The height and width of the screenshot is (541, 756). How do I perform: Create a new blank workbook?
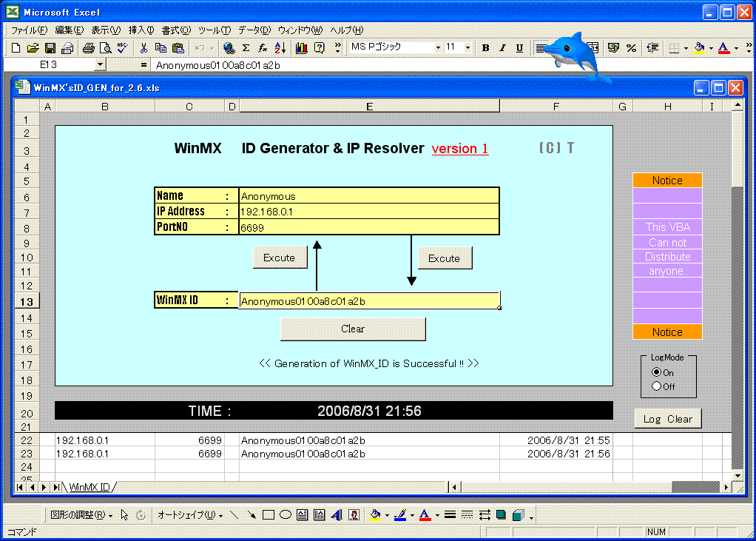[16, 47]
